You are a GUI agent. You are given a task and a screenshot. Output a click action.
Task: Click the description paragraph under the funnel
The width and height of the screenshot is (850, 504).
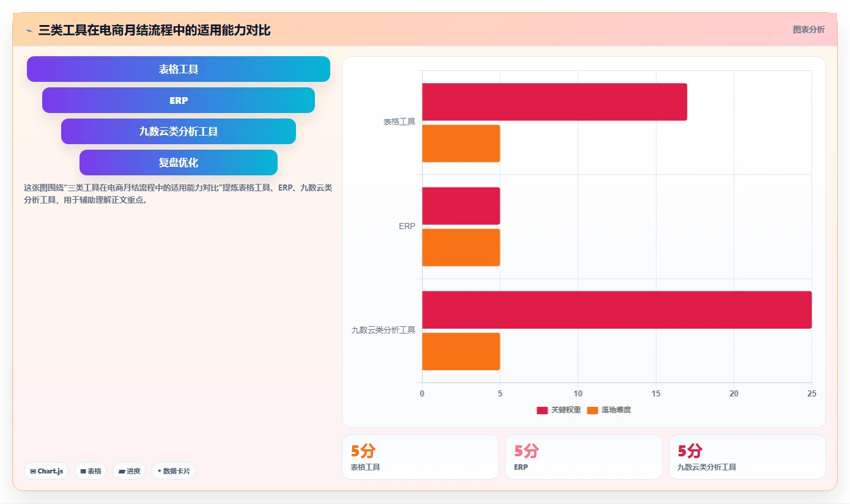tap(178, 194)
